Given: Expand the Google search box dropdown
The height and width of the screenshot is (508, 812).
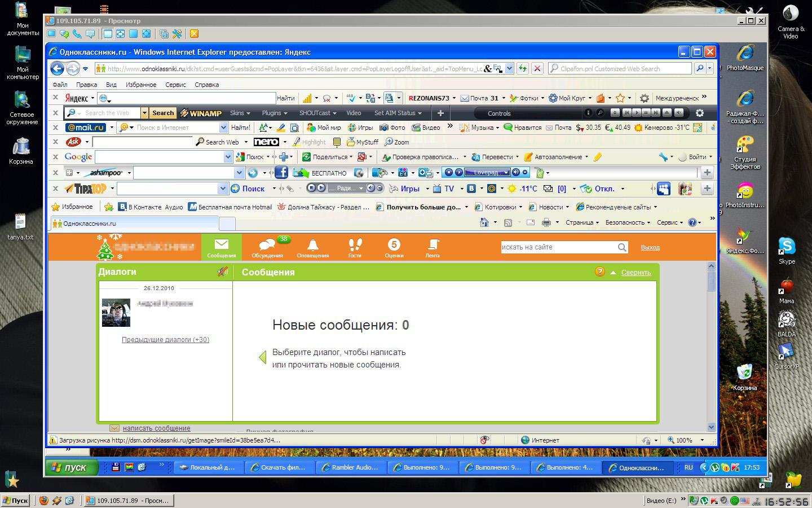Looking at the screenshot, I should [x=228, y=157].
